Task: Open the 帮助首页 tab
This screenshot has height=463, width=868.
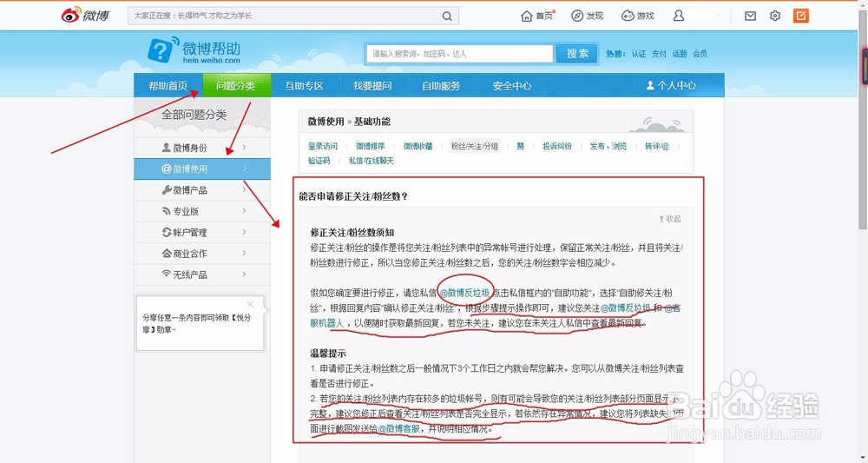Action: (x=168, y=86)
